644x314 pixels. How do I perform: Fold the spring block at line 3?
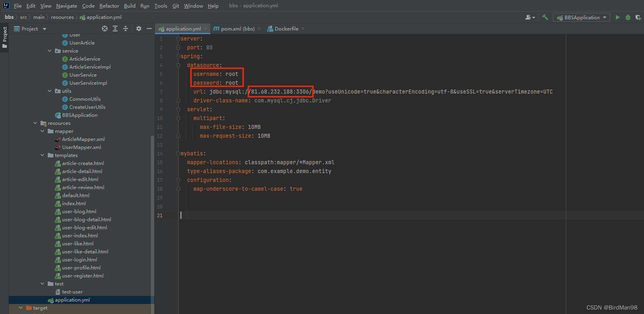pos(178,56)
